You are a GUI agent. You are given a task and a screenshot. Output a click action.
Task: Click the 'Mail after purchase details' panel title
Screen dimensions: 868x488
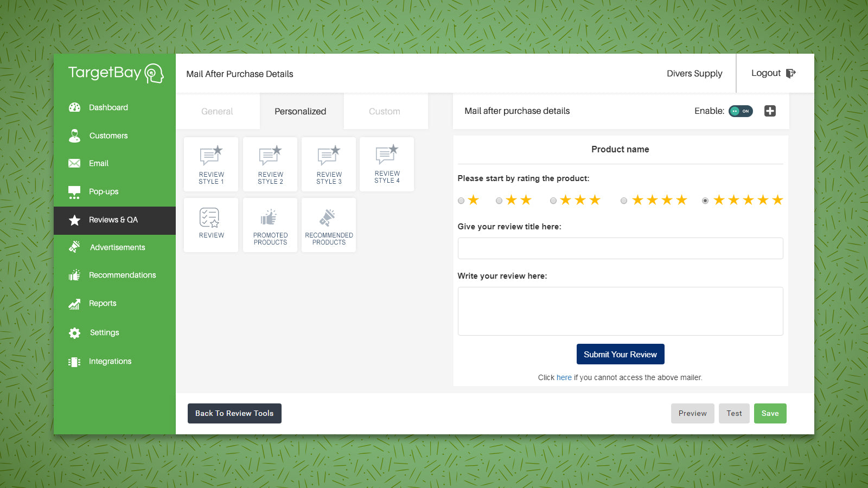(x=517, y=111)
